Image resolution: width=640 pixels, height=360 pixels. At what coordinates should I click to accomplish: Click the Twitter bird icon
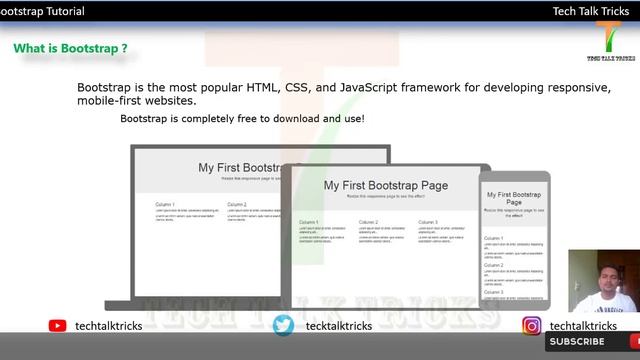[283, 325]
